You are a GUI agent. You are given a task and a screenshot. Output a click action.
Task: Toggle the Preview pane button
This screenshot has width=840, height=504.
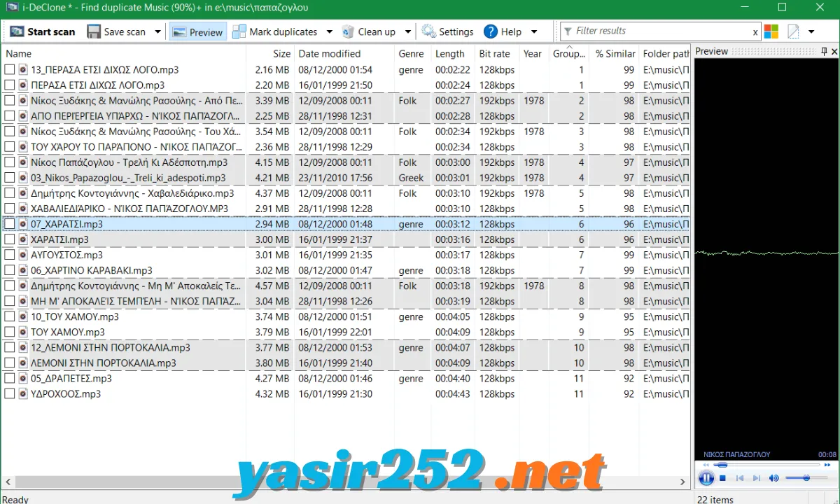197,31
